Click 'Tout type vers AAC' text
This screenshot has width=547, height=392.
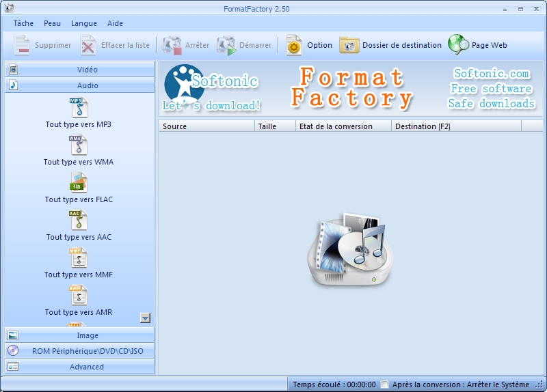click(x=79, y=237)
